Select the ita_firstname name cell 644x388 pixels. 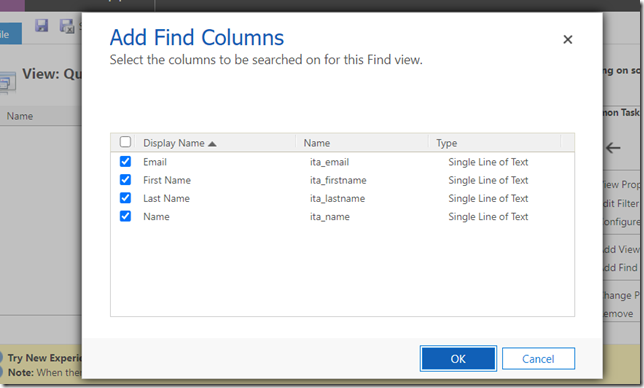pos(338,180)
